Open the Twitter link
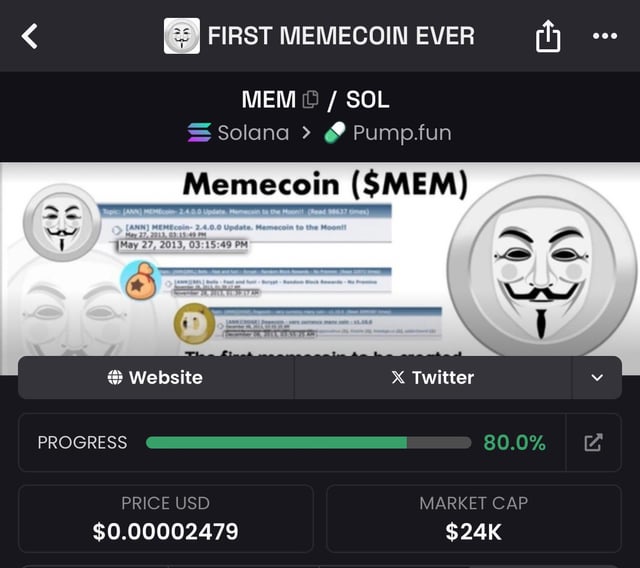The image size is (640, 568). point(433,377)
